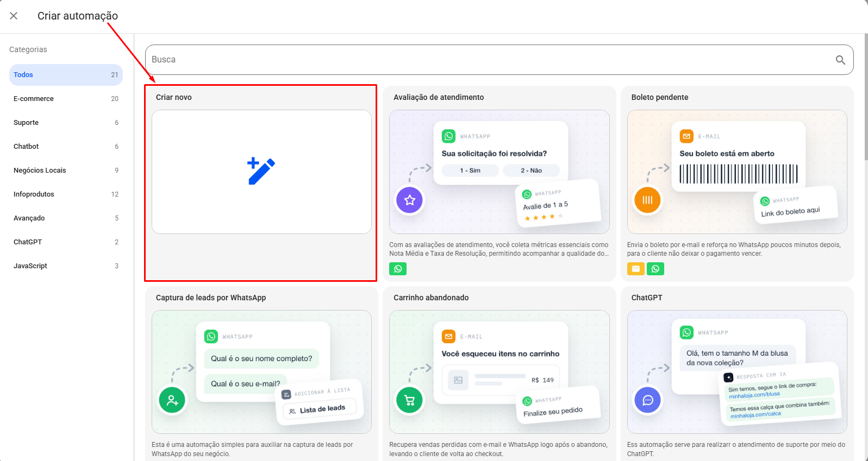Click the Avaliação de atendimento heading

439,97
